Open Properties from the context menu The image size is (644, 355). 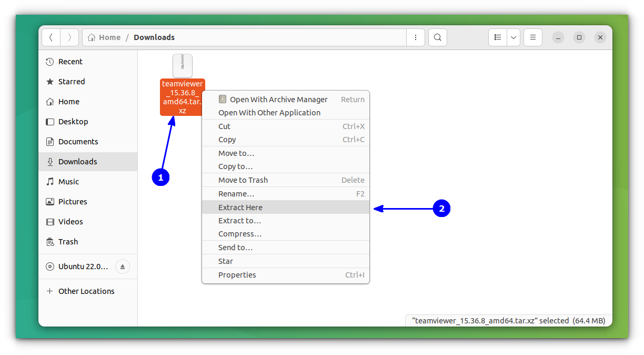(286, 275)
